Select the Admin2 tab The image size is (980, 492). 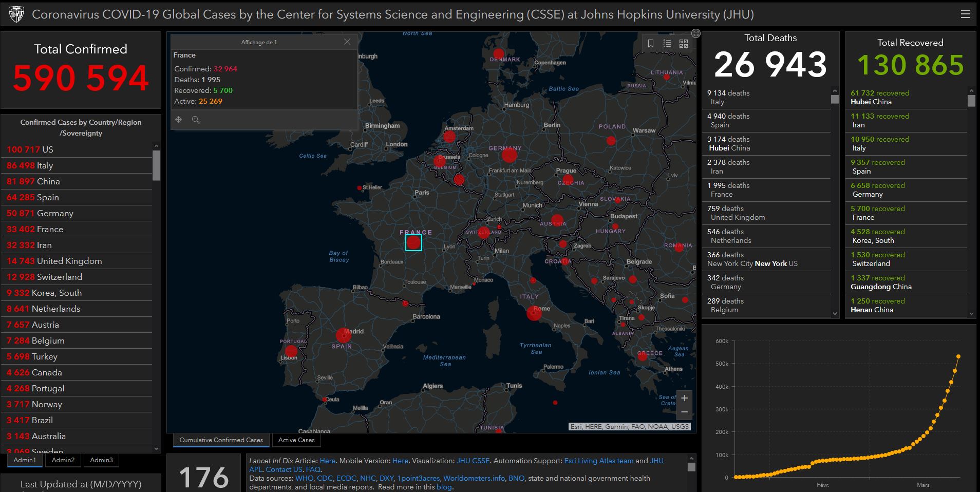63,460
